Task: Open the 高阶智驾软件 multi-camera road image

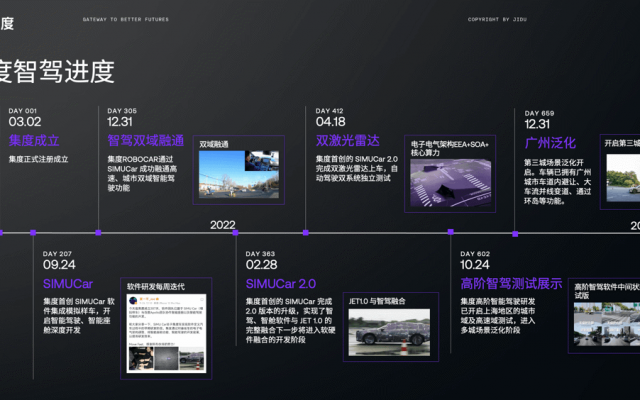Action: click(x=607, y=324)
